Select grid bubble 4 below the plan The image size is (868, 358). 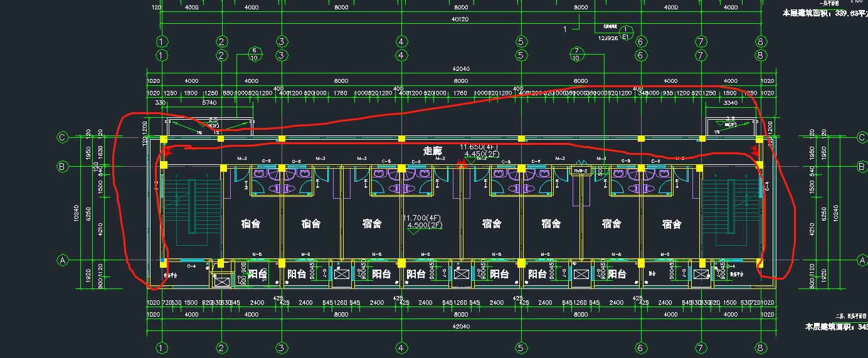pyautogui.click(x=401, y=347)
